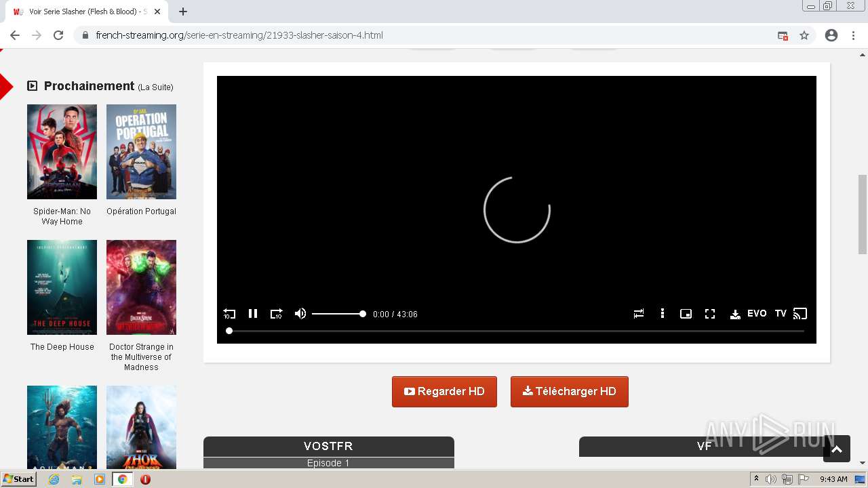Open the Prochainement (La Suite) heading link
Screen dimensions: 868x488
[x=108, y=86]
